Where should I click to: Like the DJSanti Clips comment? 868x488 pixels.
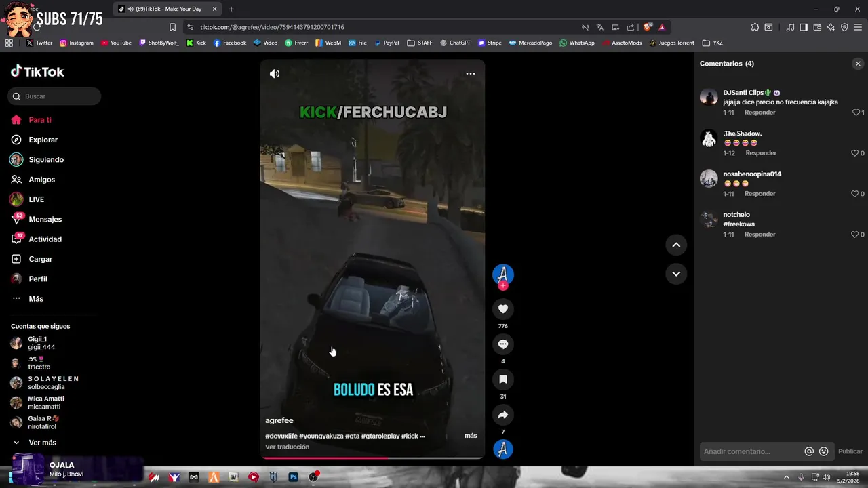coord(856,113)
